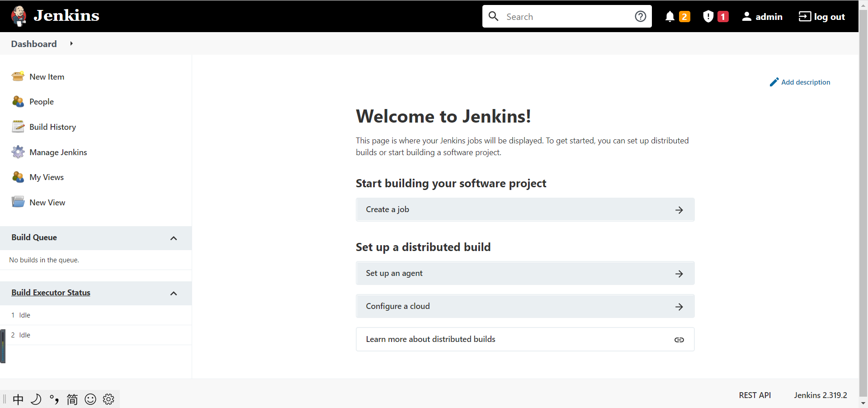
Task: Open IME emoji smiley icon
Action: click(x=90, y=399)
